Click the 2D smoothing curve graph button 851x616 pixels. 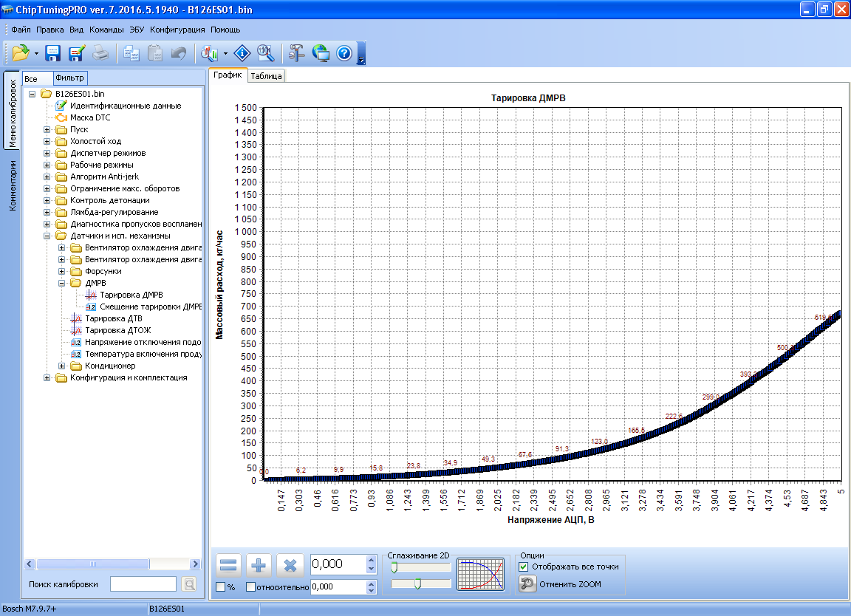(x=479, y=574)
